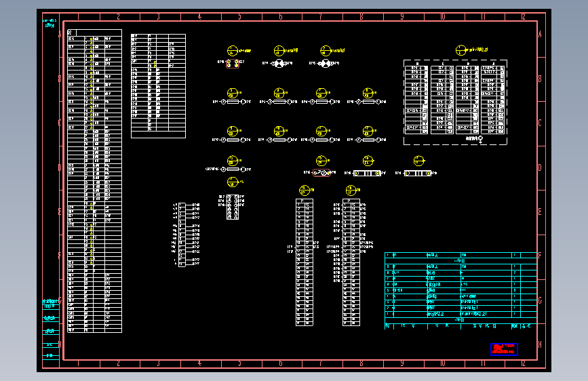Select the long wiring table by the left border
588x381 pixels.
[94, 181]
